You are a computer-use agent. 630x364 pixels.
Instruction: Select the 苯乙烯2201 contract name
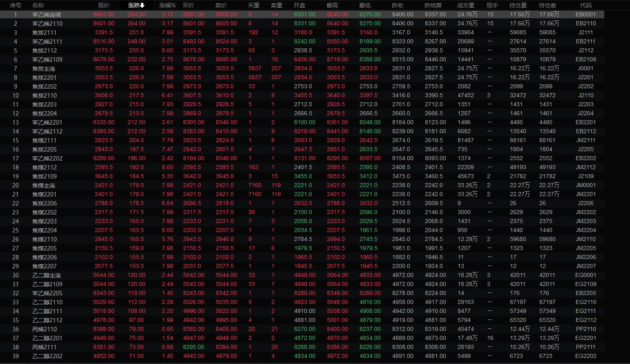47,123
